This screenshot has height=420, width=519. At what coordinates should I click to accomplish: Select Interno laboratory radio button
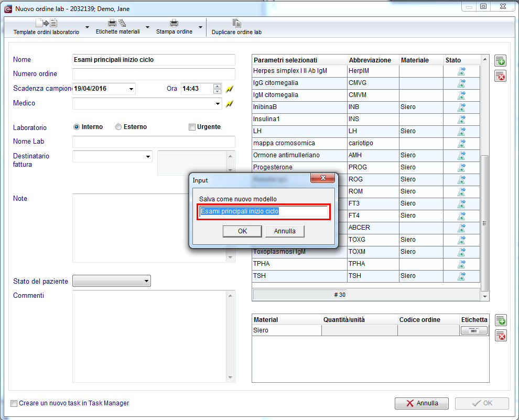(x=77, y=127)
